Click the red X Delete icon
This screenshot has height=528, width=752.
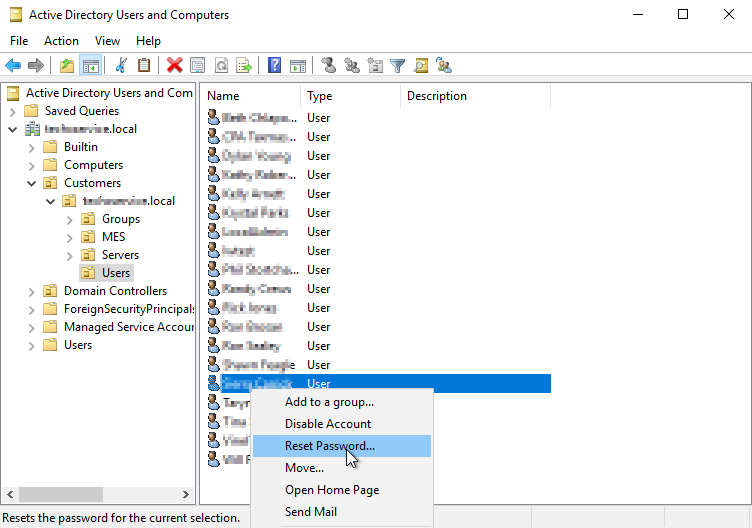point(175,65)
